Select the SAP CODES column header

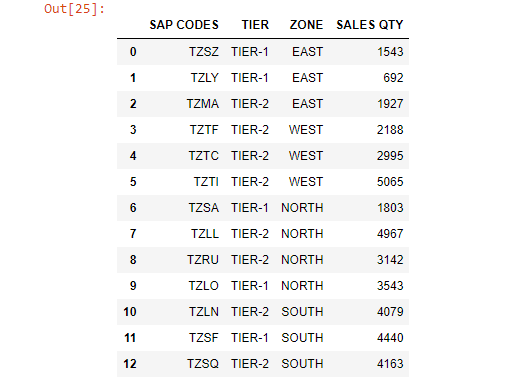(184, 25)
